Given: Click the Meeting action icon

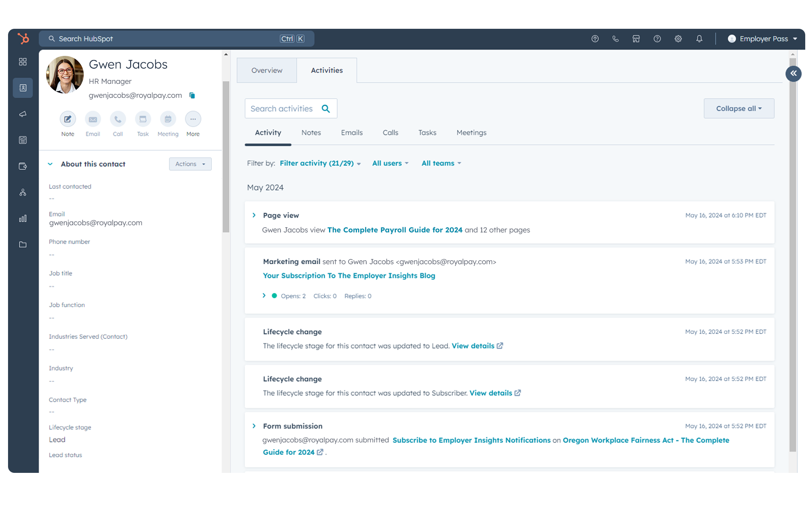Looking at the screenshot, I should click(x=168, y=119).
